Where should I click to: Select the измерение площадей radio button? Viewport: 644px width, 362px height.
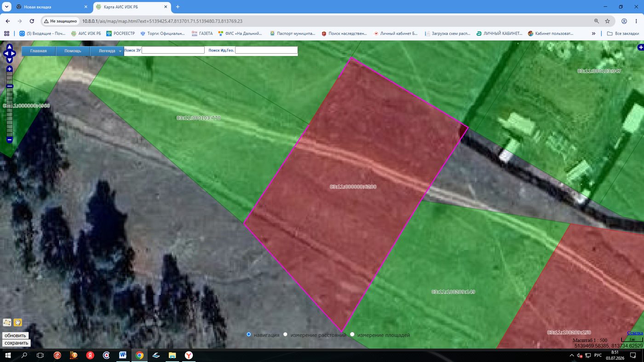coord(352,335)
